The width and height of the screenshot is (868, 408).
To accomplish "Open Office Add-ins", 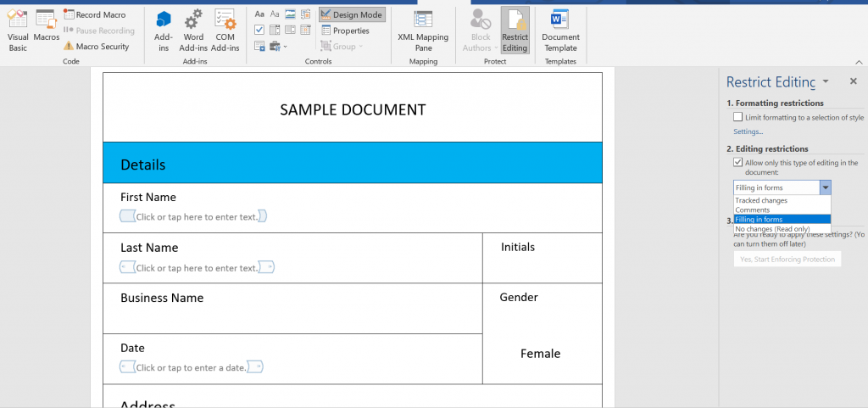I will click(164, 31).
